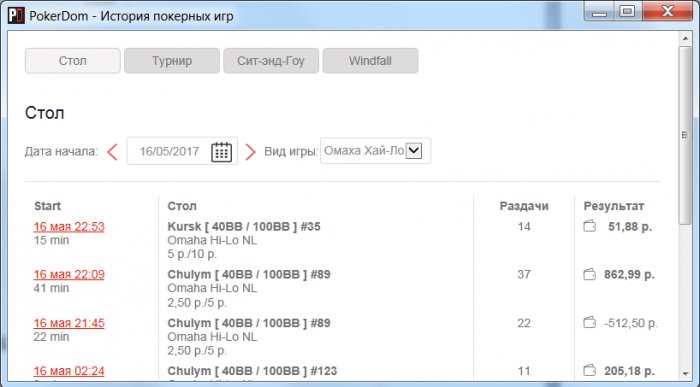The image size is (700, 387).
Task: Click result value 862,99 р.
Action: point(629,275)
